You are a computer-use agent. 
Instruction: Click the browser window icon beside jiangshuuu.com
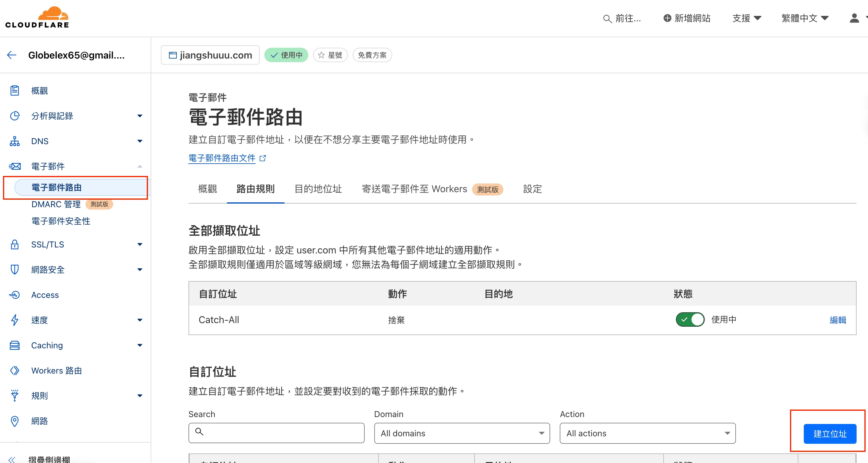(x=173, y=55)
